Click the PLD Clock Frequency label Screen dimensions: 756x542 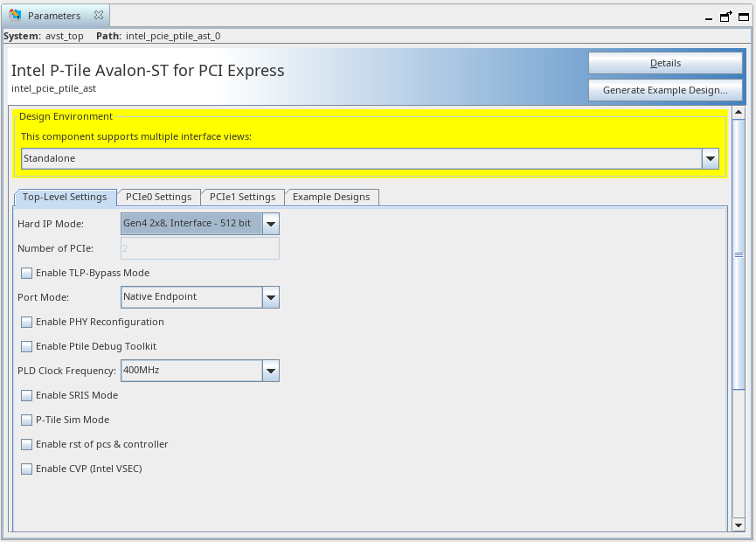point(66,371)
